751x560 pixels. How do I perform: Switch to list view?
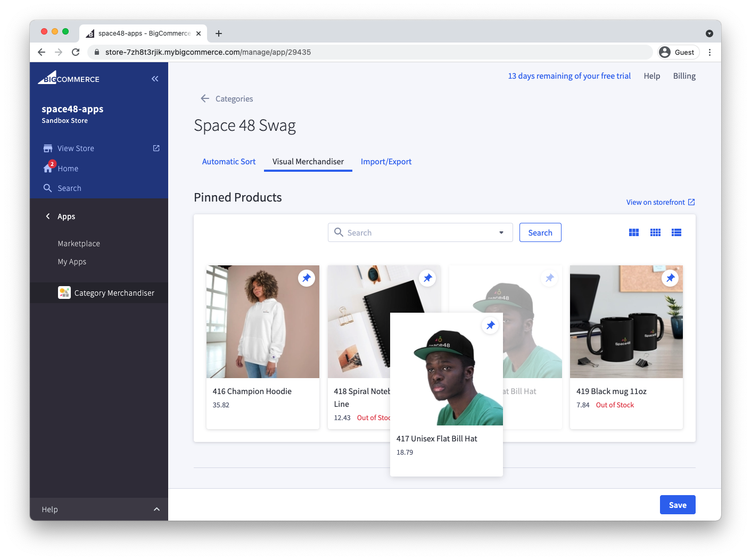tap(676, 232)
